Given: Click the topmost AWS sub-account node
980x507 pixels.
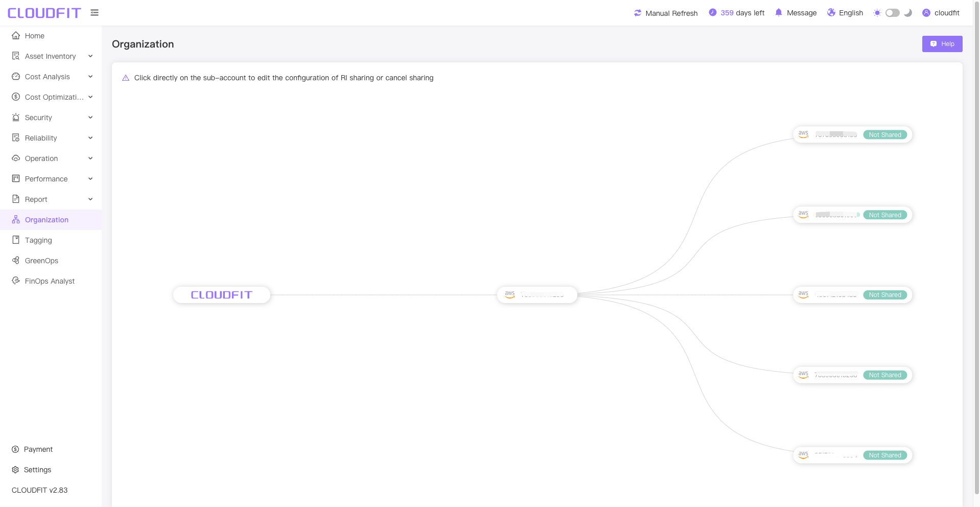Looking at the screenshot, I should click(852, 135).
